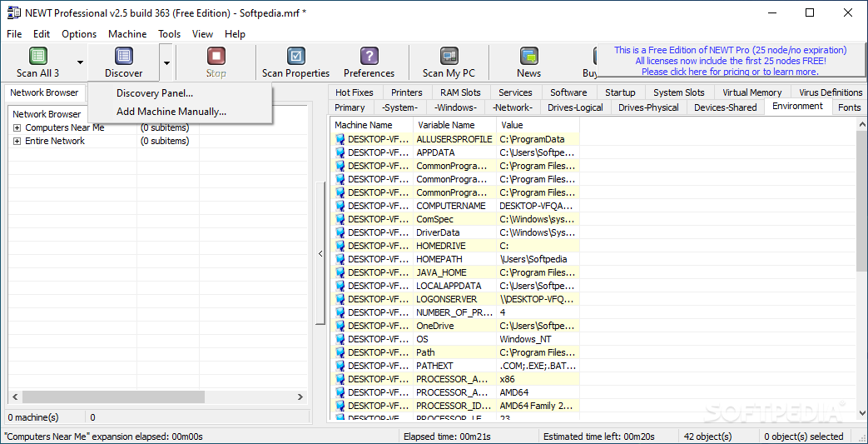Select the Network Browser tab
868x444 pixels.
click(44, 92)
